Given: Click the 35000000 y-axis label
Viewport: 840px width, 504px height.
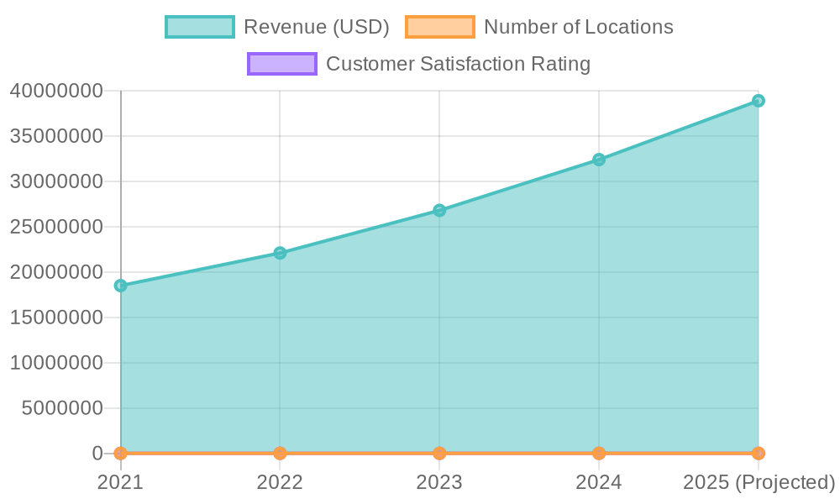Looking at the screenshot, I should tap(56, 136).
